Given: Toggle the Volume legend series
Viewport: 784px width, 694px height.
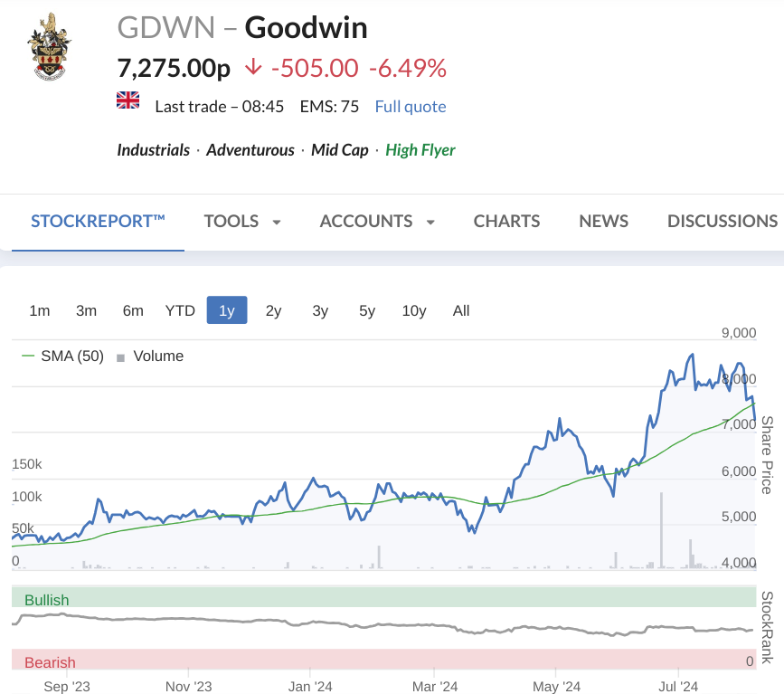Looking at the screenshot, I should pos(150,357).
